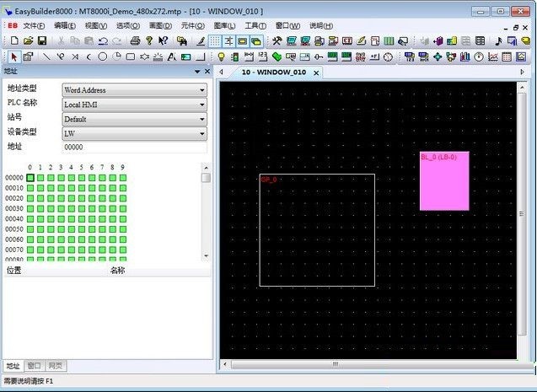This screenshot has height=392, width=537.
Task: Open the 文件(F) menu
Action: (x=33, y=25)
